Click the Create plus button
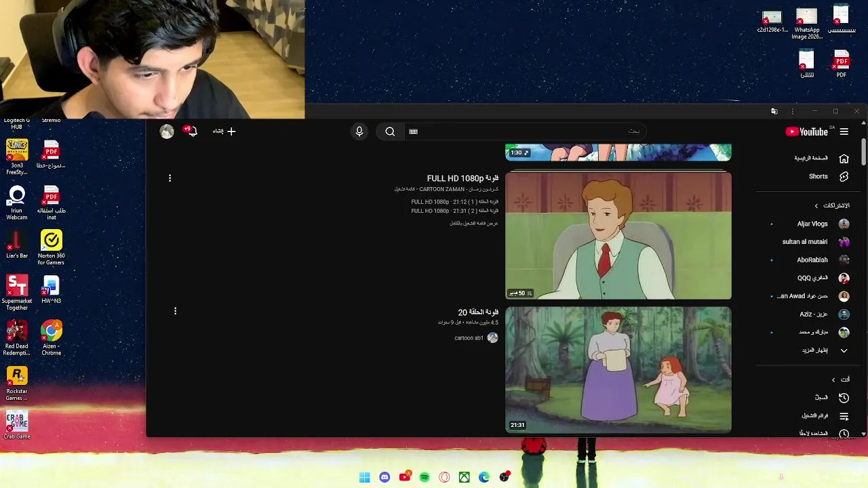Viewport: 868px width, 488px height. tap(224, 131)
